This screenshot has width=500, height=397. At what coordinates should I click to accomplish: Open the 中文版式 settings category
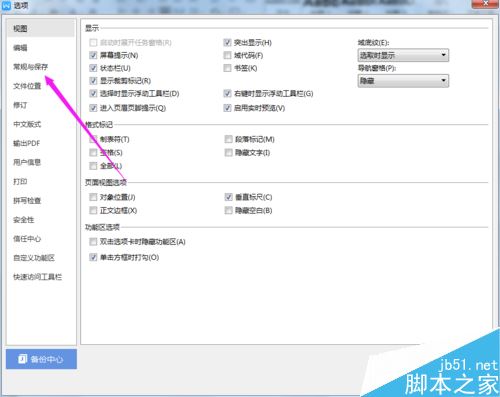(27, 124)
